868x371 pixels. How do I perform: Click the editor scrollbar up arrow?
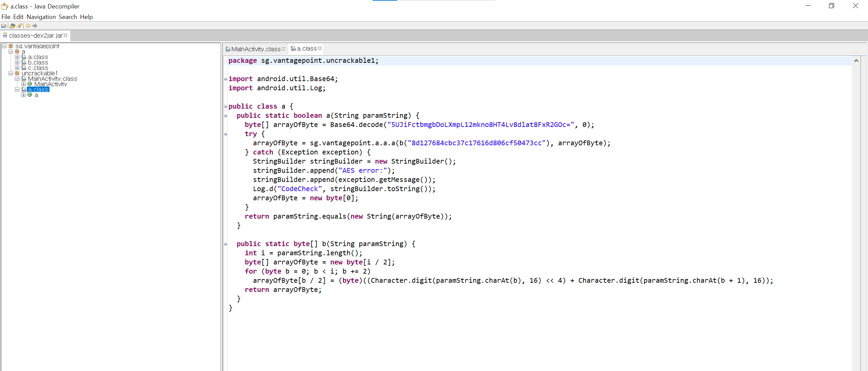pyautogui.click(x=856, y=61)
